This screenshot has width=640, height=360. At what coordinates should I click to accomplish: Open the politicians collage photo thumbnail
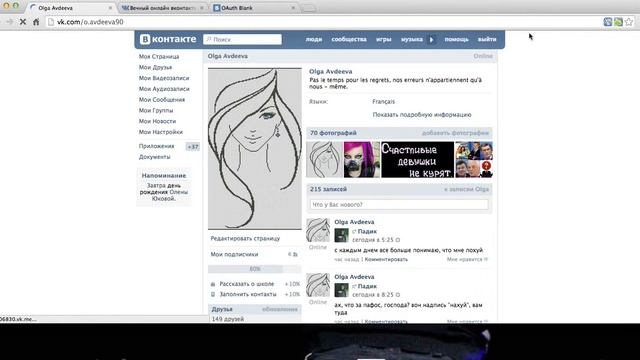tap(474, 160)
